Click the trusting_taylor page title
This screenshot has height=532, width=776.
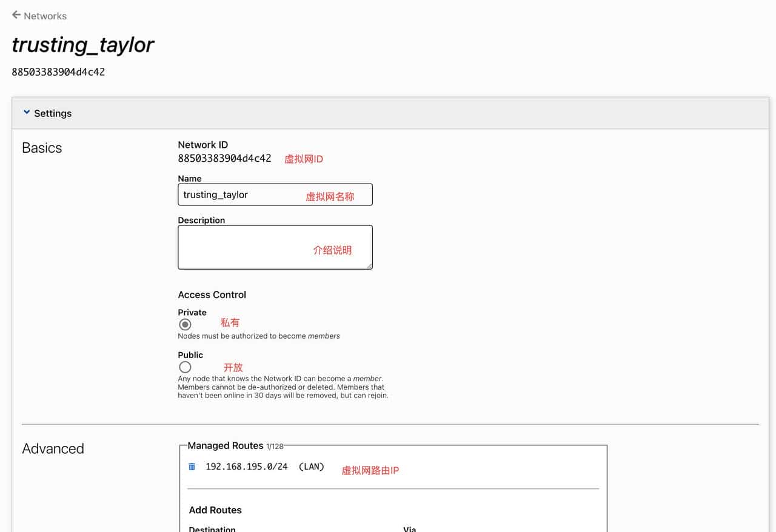(x=83, y=45)
